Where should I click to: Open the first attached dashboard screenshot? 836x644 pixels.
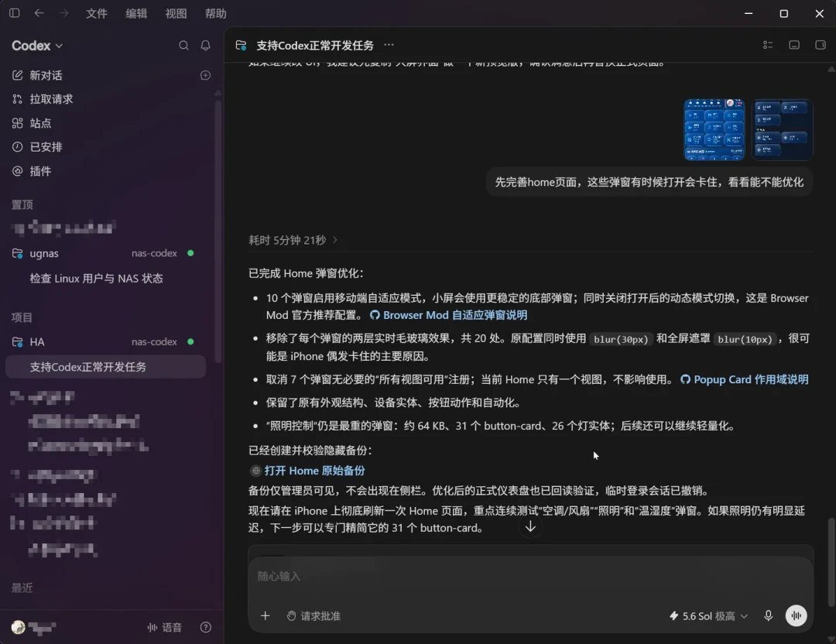[714, 129]
